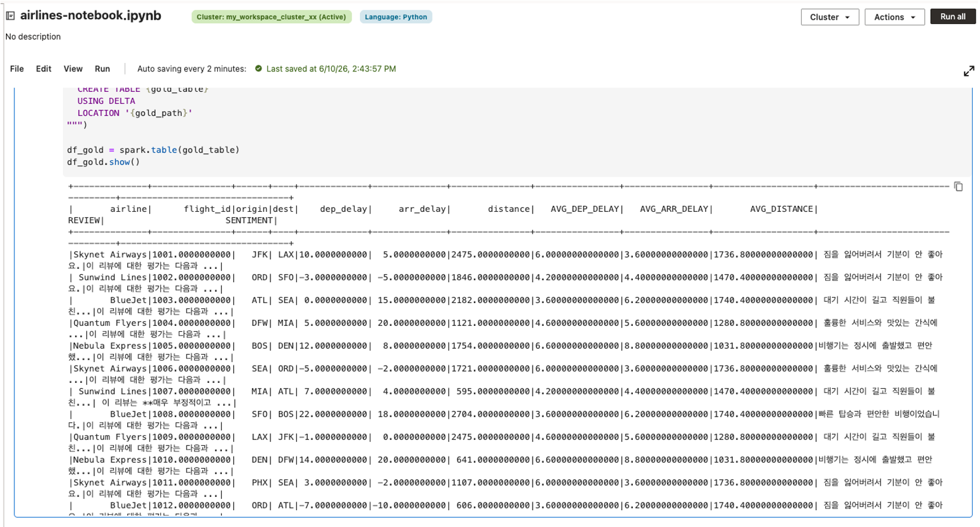Image resolution: width=980 pixels, height=527 pixels.
Task: Click BlueJet in flight 1003 row
Action: [128, 300]
